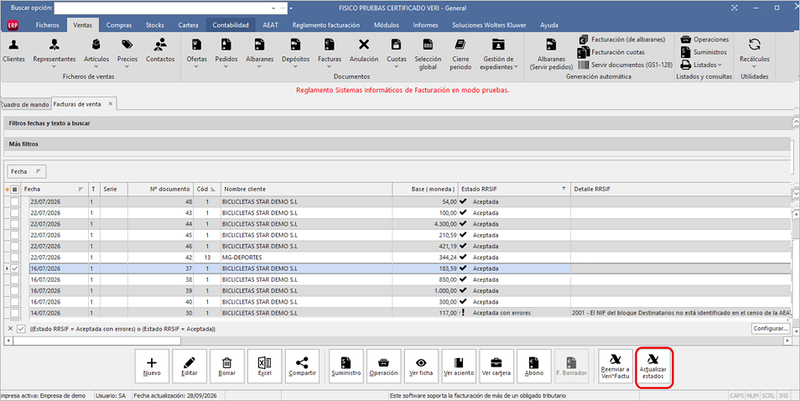Open the Facturas documents icon
This screenshot has height=401, width=800.
pyautogui.click(x=330, y=53)
